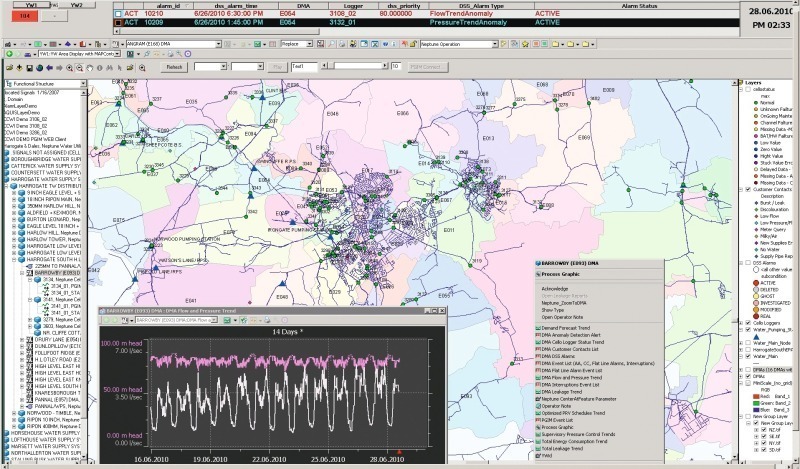Click the add data plus icon in map toolbar
The image size is (800, 469).
click(x=19, y=67)
